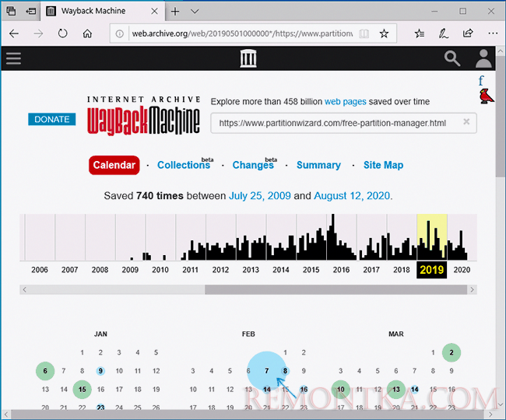
Task: Follow the July 25, 2009 link
Action: (x=260, y=196)
